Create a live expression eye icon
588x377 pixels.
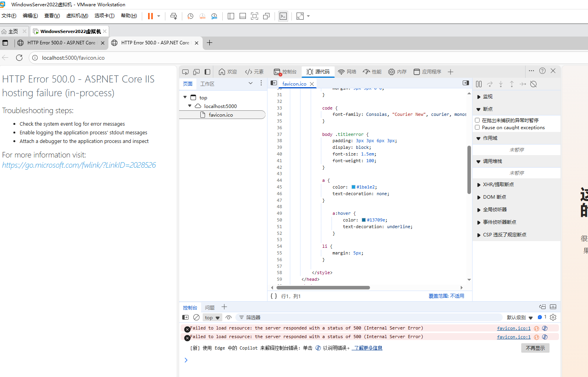pyautogui.click(x=229, y=317)
